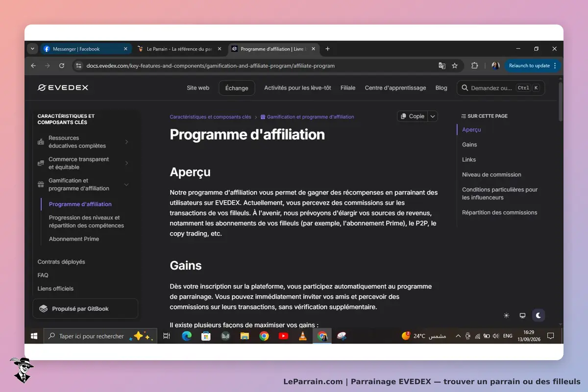This screenshot has width=588, height=392.
Task: Open Task View on the taskbar
Action: pos(167,336)
